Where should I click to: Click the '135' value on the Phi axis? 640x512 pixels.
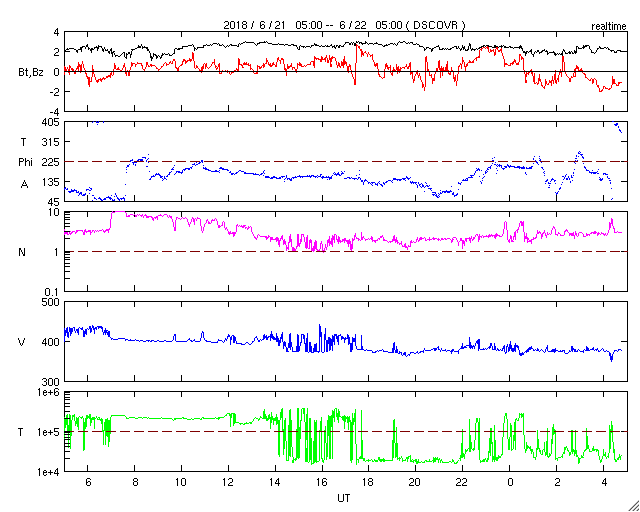[x=51, y=182]
